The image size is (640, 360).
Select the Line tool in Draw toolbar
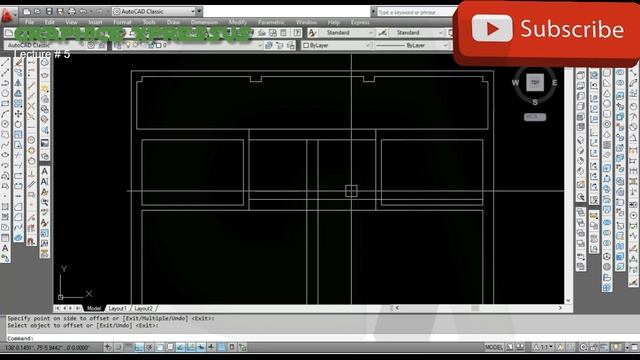5,63
